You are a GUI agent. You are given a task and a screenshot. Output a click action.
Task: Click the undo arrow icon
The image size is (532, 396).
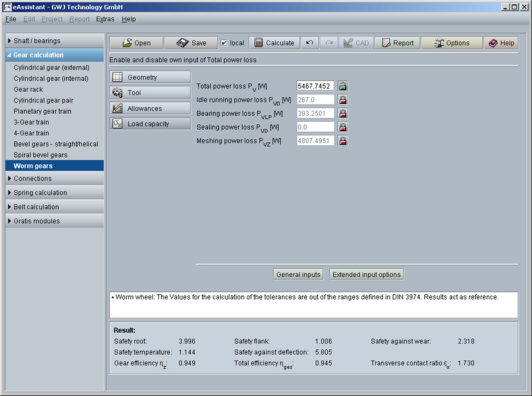pos(309,43)
